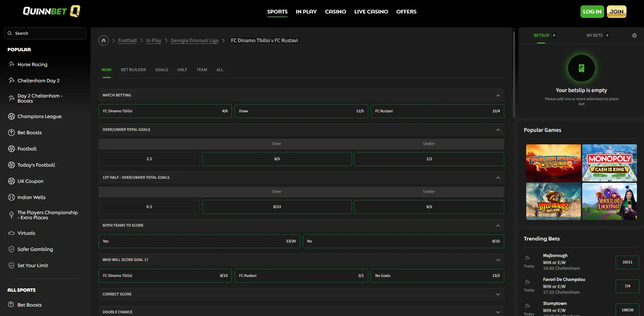Select Over 2.5 goals at 6/5
This screenshot has width=644, height=316.
277,159
